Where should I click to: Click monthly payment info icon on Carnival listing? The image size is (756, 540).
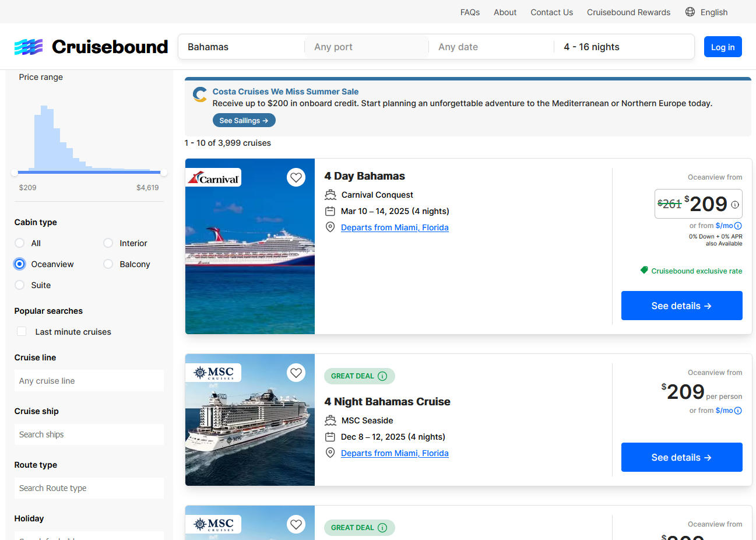[x=738, y=226]
